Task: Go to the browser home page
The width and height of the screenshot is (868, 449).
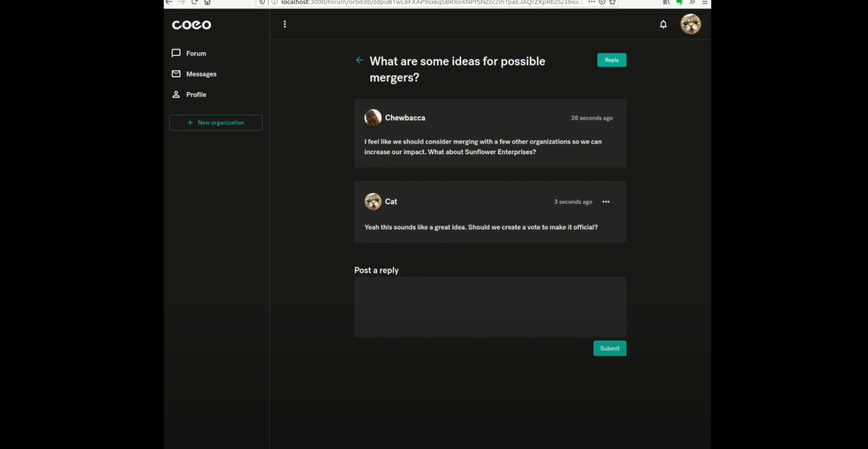Action: click(x=207, y=2)
